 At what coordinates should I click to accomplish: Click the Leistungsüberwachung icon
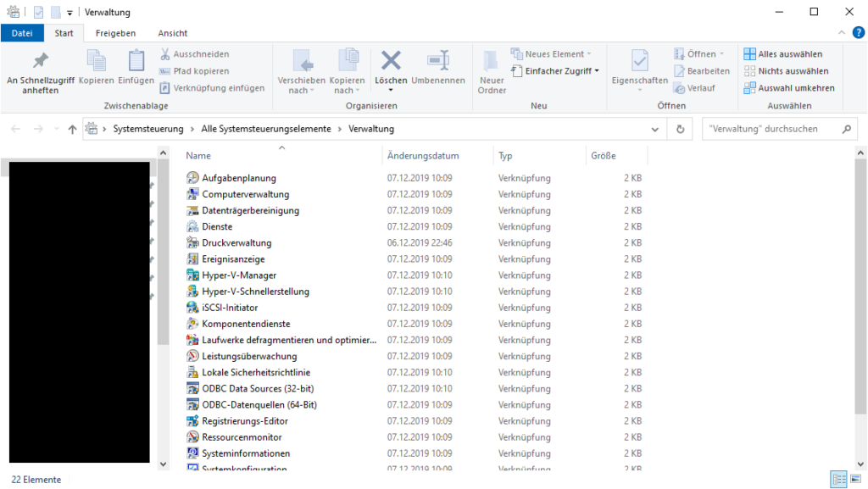pyautogui.click(x=192, y=356)
